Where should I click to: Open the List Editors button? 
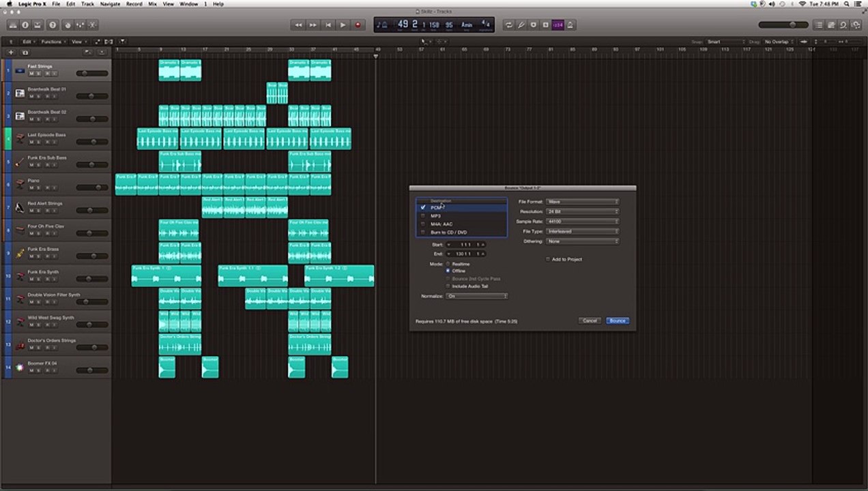click(820, 25)
